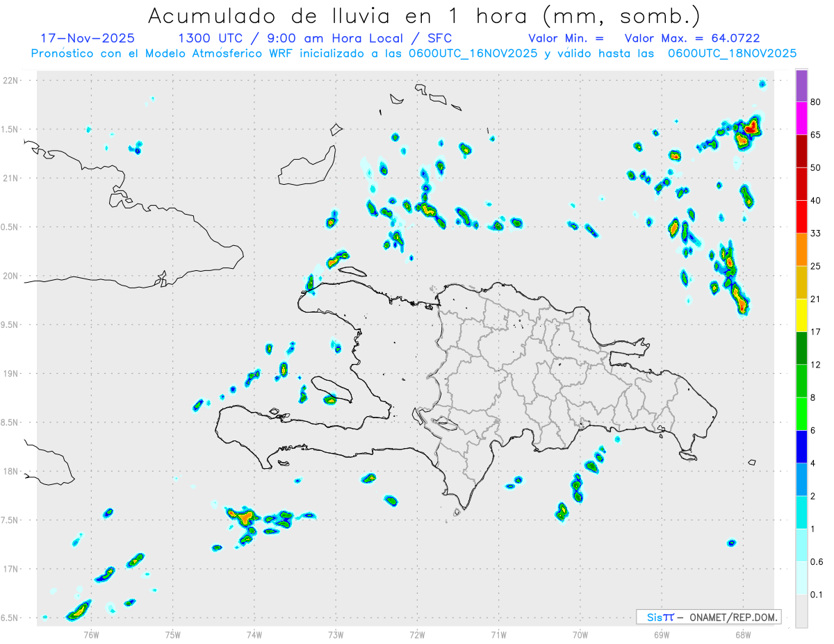Click the '76W' longitude label
The width and height of the screenshot is (834, 644).
[91, 634]
